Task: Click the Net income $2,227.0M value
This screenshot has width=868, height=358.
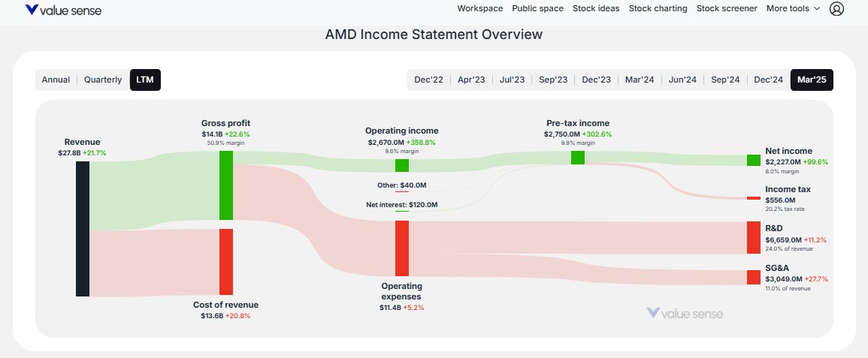Action: (783, 162)
